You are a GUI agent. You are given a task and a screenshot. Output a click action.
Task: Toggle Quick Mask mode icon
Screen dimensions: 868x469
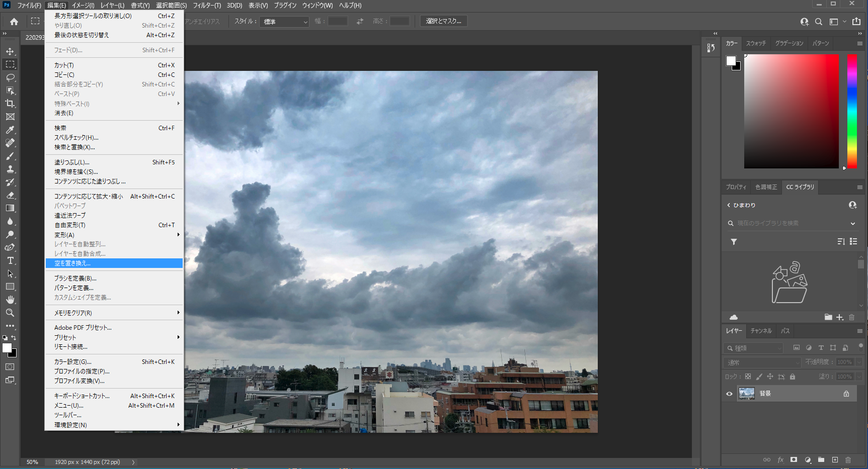click(10, 367)
